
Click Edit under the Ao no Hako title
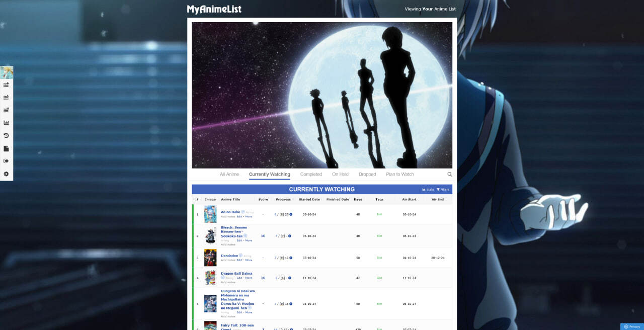pyautogui.click(x=239, y=217)
